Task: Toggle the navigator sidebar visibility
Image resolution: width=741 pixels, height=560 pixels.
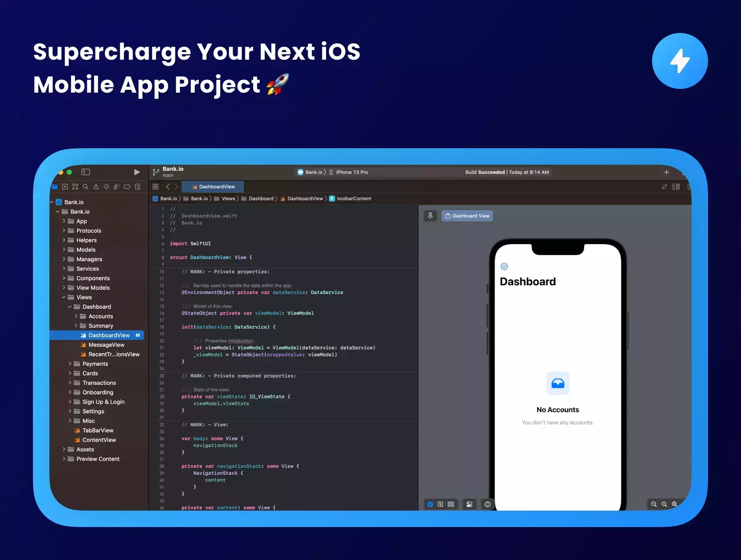Action: pos(86,172)
